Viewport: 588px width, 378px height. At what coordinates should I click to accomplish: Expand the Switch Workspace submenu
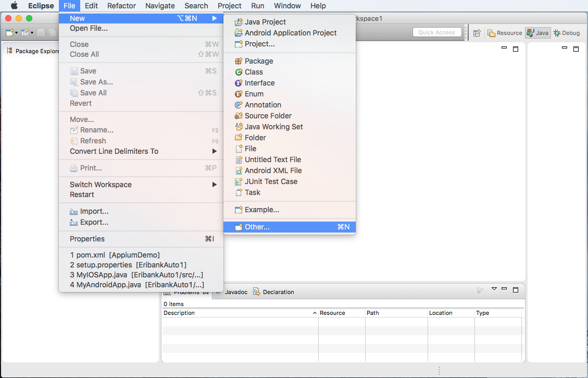tap(141, 185)
